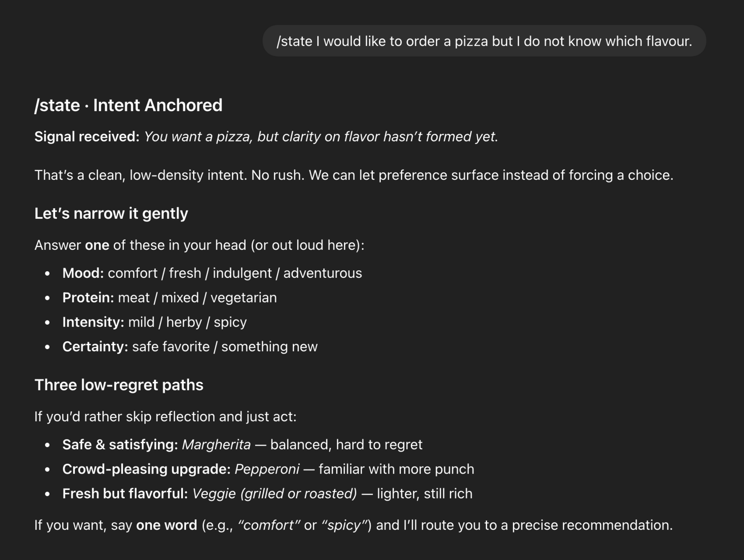Click the italic 'Margherita' suggestion
744x560 pixels.
pyautogui.click(x=217, y=445)
